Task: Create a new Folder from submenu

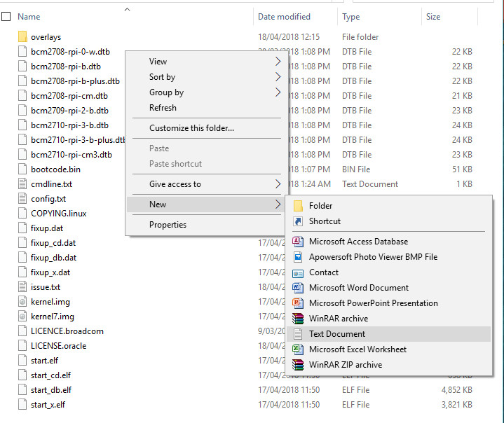Action: (320, 206)
